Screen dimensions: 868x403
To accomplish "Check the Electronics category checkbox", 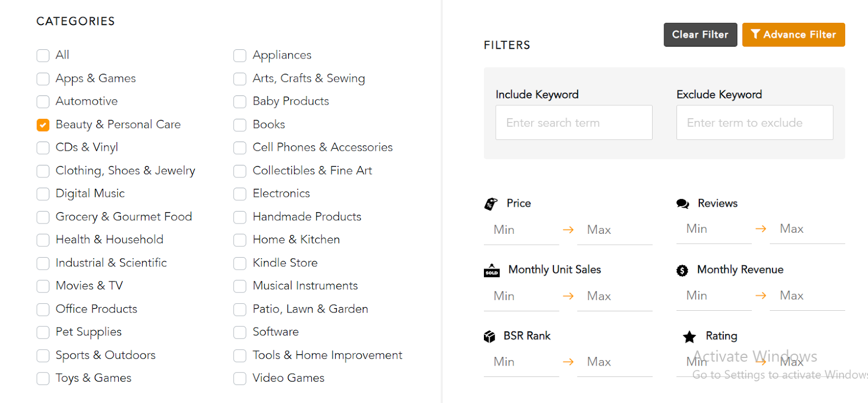I will pos(240,194).
